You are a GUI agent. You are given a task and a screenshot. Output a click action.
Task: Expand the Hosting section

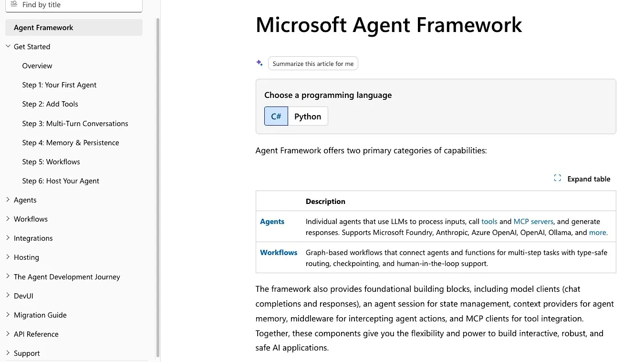pyautogui.click(x=8, y=257)
